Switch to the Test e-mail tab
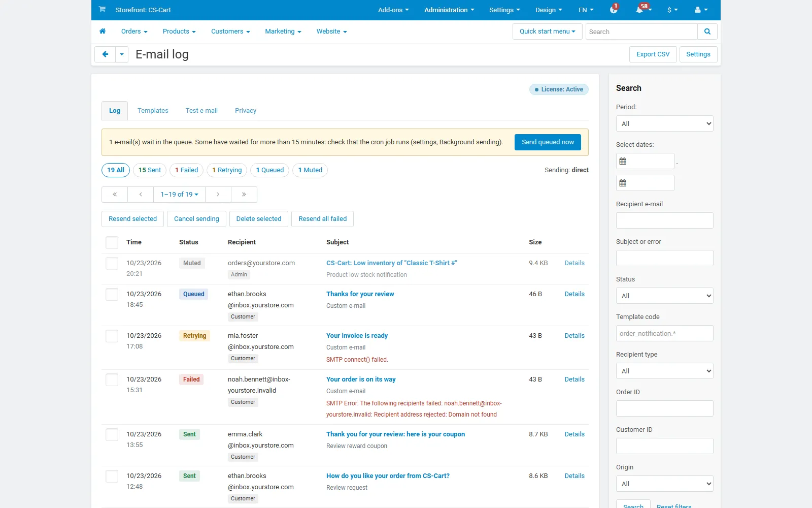 (201, 111)
